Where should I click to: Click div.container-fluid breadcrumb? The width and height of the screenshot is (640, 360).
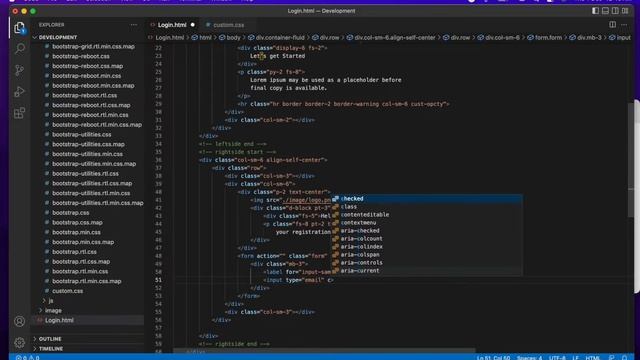[x=280, y=38]
